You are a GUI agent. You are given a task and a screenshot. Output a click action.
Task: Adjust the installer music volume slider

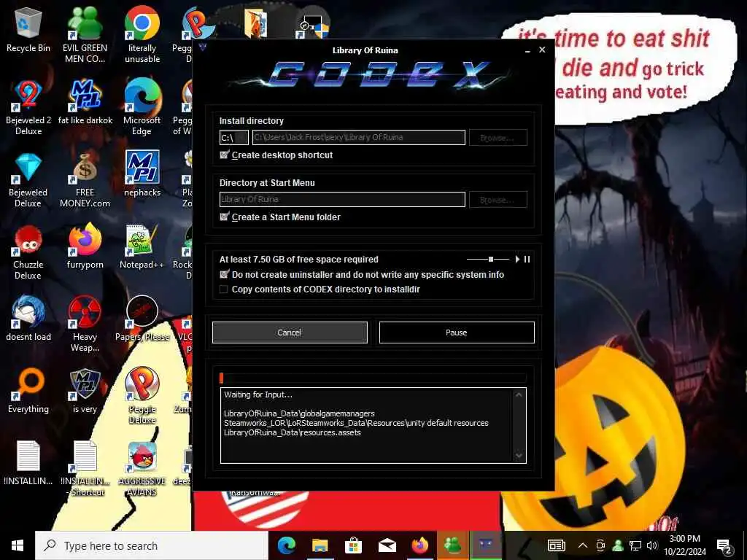tap(488, 259)
